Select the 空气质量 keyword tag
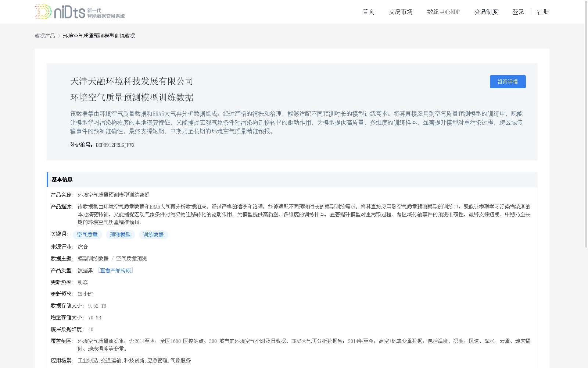 (x=87, y=235)
